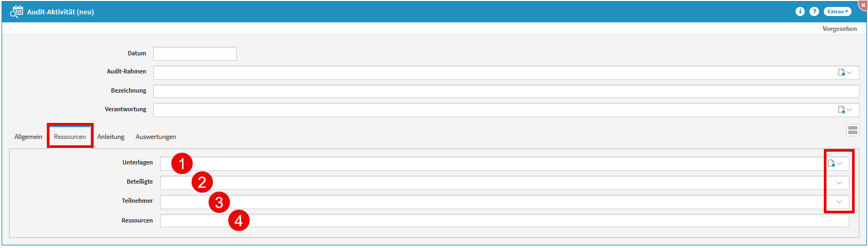This screenshot has width=868, height=248.
Task: Create new entry for Verantwortung
Action: pyautogui.click(x=841, y=110)
